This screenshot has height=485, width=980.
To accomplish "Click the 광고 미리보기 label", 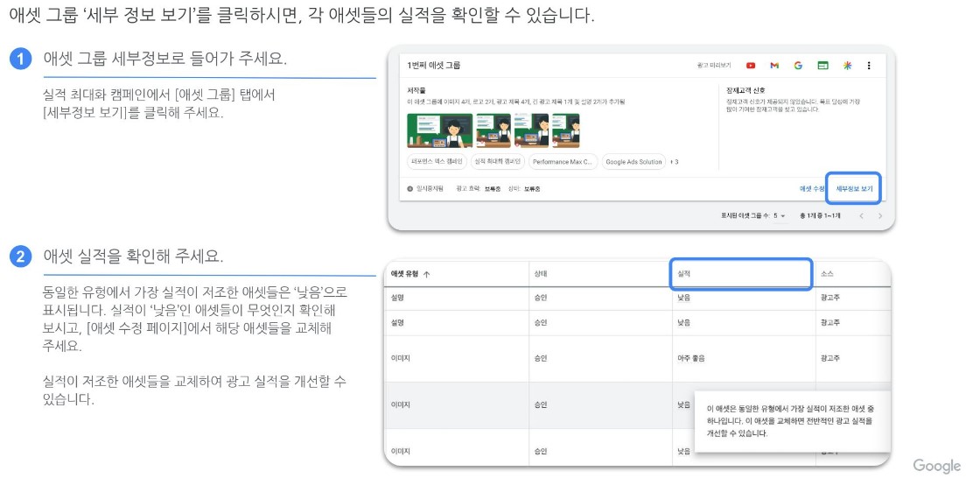I will (x=714, y=66).
